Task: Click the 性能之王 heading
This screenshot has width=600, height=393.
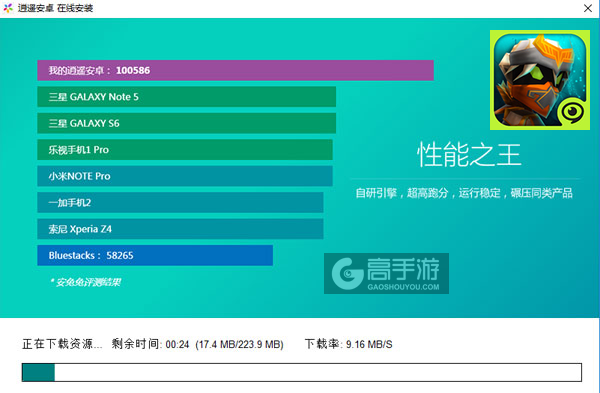Action: (469, 155)
